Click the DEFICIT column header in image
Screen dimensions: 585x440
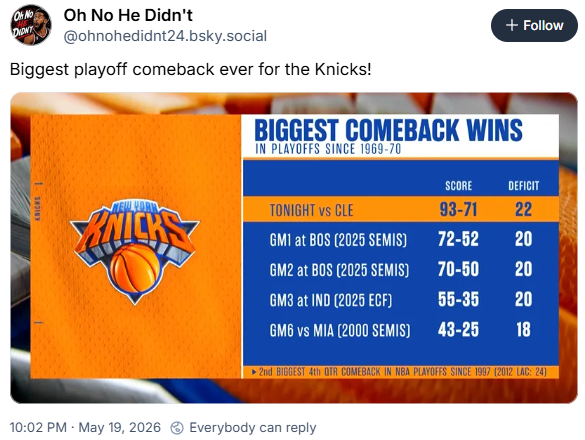tap(523, 185)
